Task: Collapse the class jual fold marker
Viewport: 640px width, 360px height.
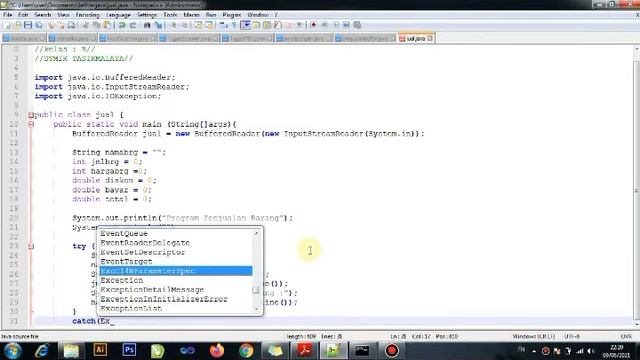Action: (31, 115)
